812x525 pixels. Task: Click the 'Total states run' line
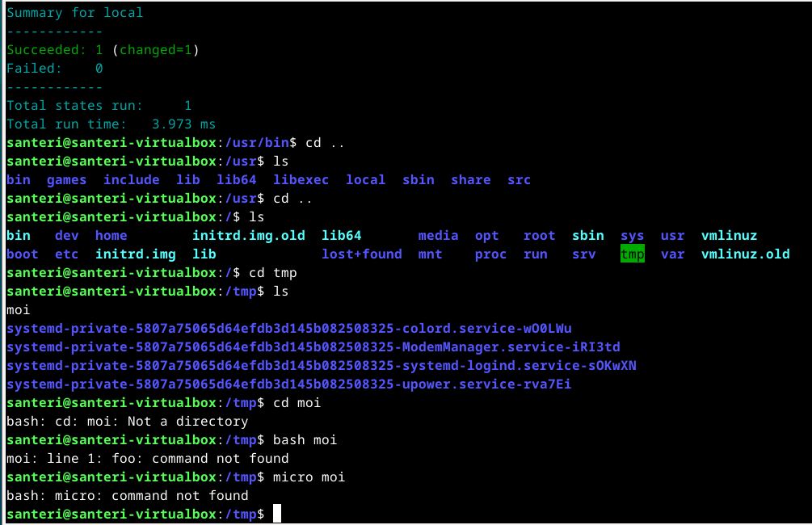(x=99, y=106)
